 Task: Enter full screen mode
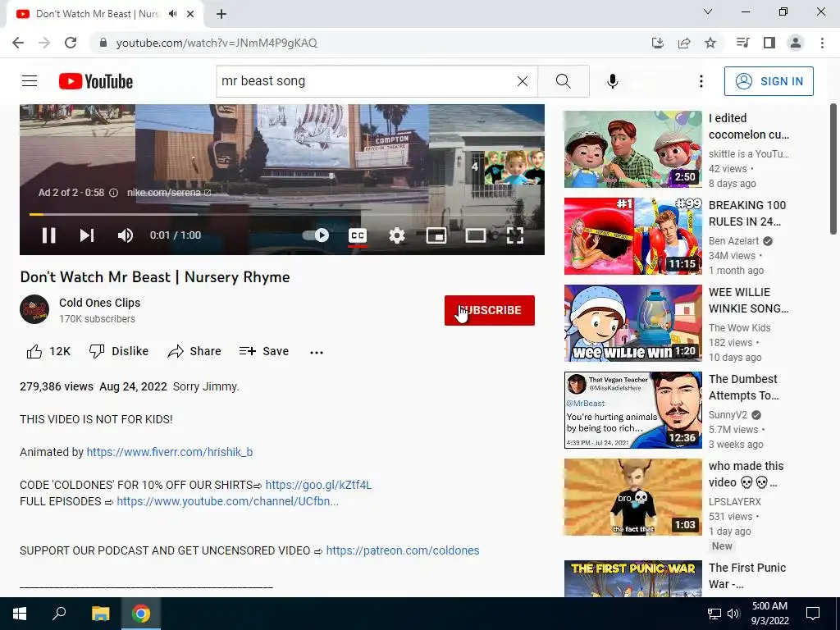(515, 235)
